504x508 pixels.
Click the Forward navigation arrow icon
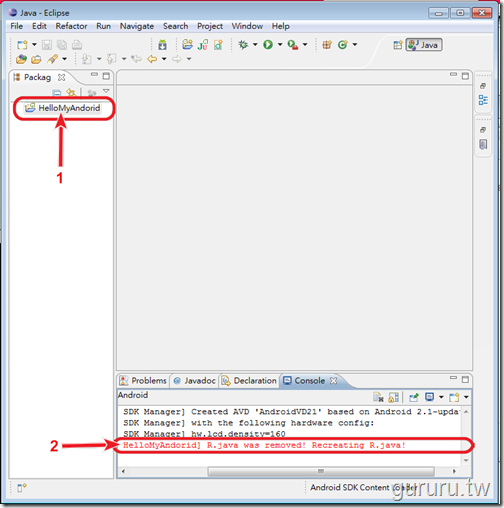tap(177, 59)
